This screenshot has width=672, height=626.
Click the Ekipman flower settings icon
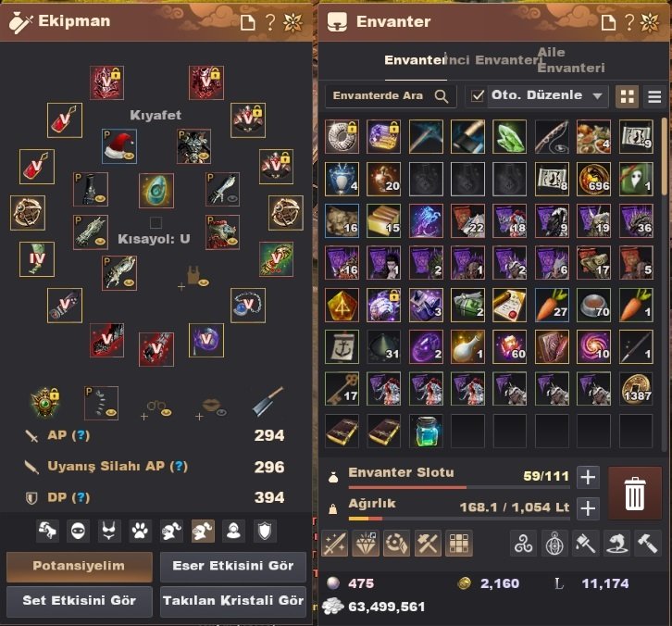tap(293, 22)
